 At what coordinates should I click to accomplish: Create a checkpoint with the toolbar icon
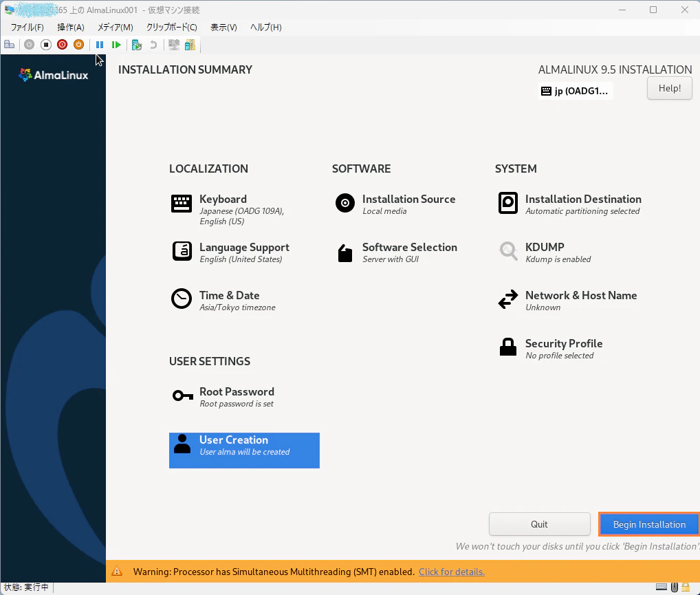137,45
